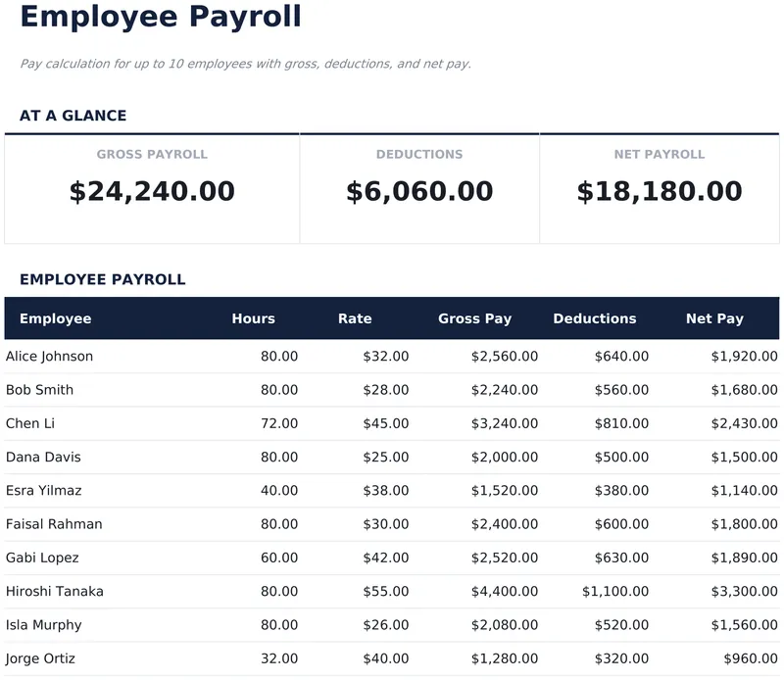Click Faisal Rahman's gross pay $2,400.00
This screenshot has height=680, width=784.
click(505, 523)
